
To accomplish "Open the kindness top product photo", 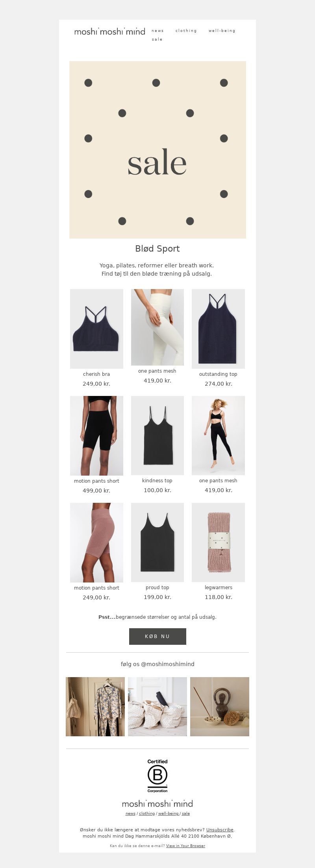I will point(157,435).
